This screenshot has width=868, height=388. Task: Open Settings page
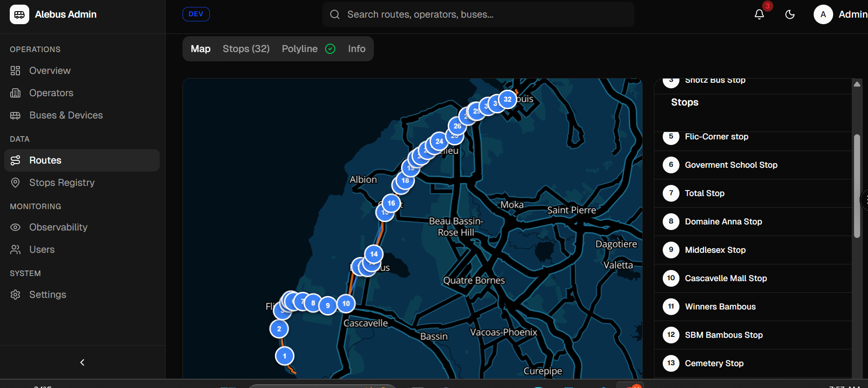(82, 295)
